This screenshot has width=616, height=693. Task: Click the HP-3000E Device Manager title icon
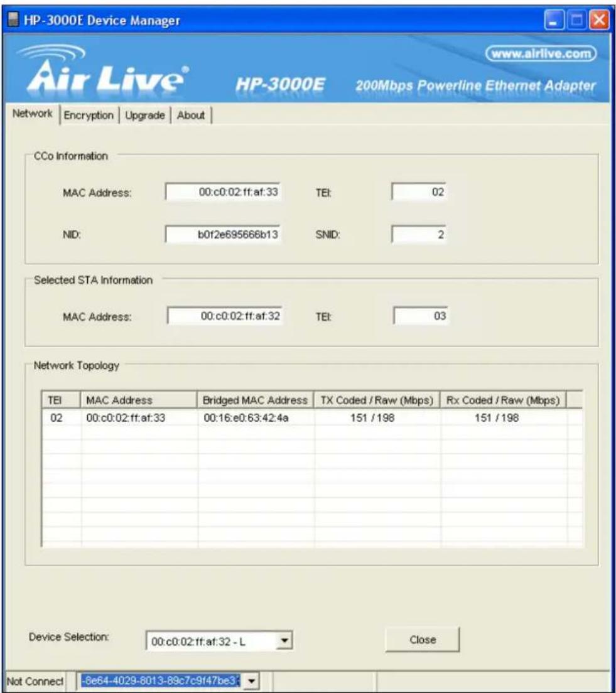click(x=14, y=20)
